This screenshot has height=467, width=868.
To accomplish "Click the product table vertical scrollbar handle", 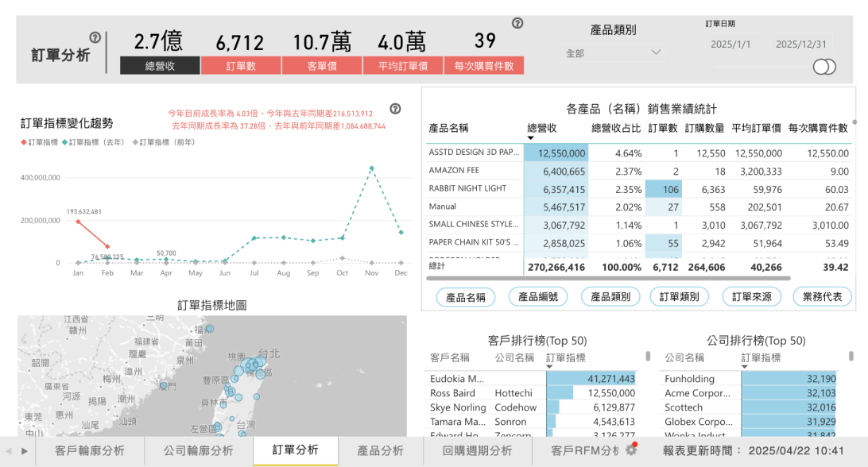I will [x=854, y=122].
